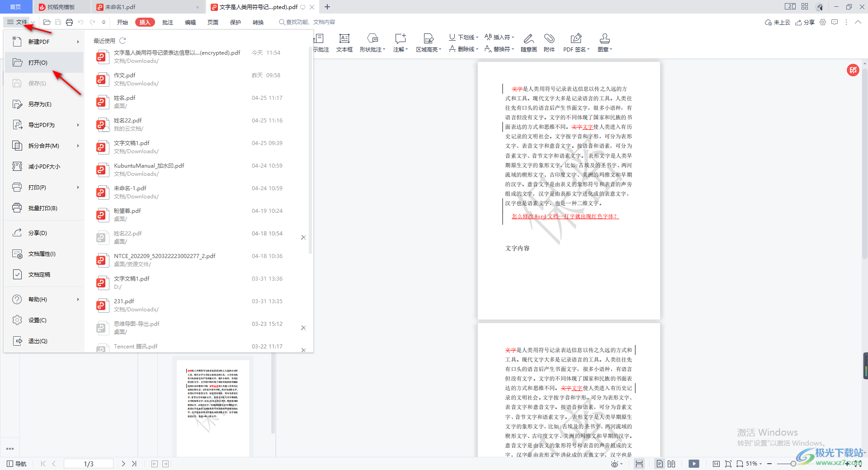Click the printer icon in quick toolbar

tap(69, 22)
